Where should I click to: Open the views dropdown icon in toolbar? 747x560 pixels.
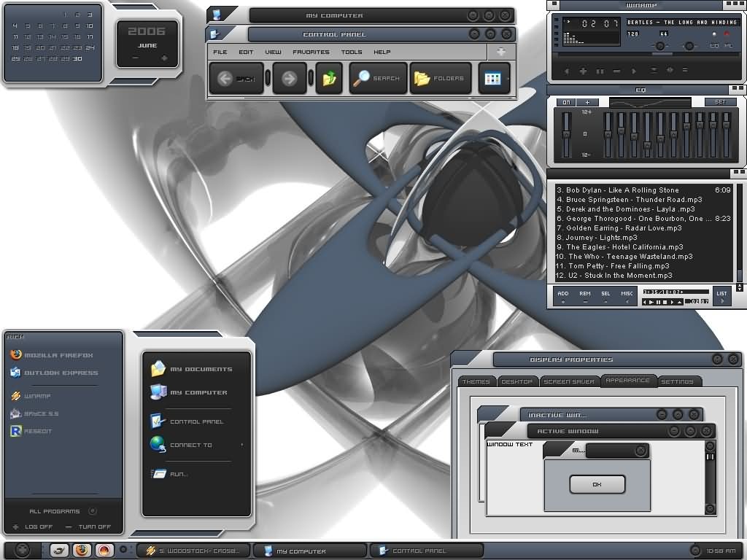click(492, 79)
